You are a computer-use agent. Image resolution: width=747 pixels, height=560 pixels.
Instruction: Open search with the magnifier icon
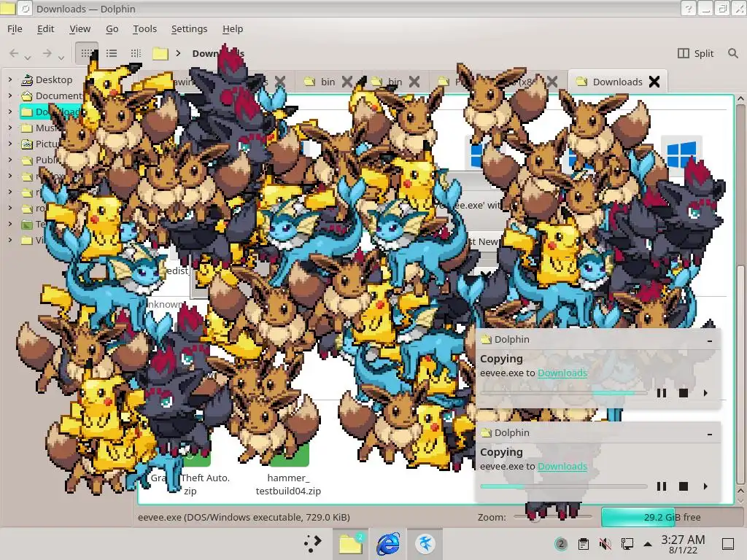(732, 53)
